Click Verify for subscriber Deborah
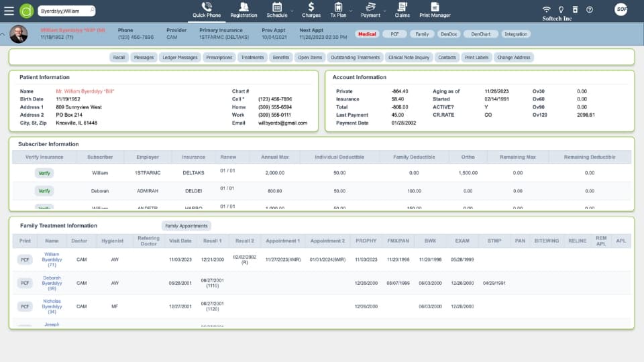 [44, 191]
